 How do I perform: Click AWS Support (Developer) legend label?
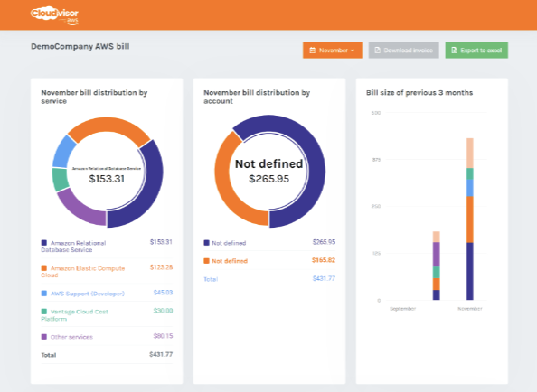[x=88, y=294]
